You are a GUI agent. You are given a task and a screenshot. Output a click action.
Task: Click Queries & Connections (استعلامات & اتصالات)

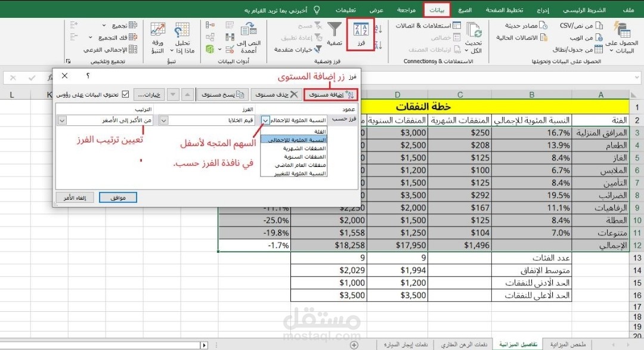[428, 26]
